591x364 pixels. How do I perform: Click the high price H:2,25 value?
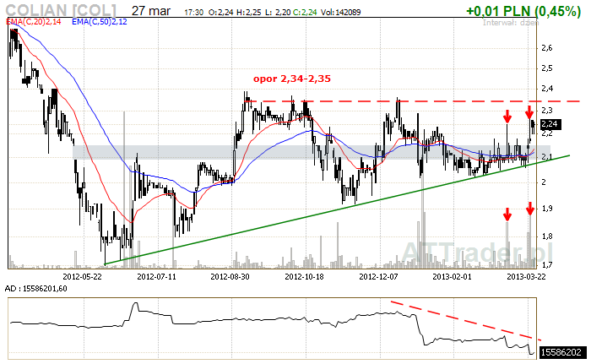pyautogui.click(x=248, y=13)
